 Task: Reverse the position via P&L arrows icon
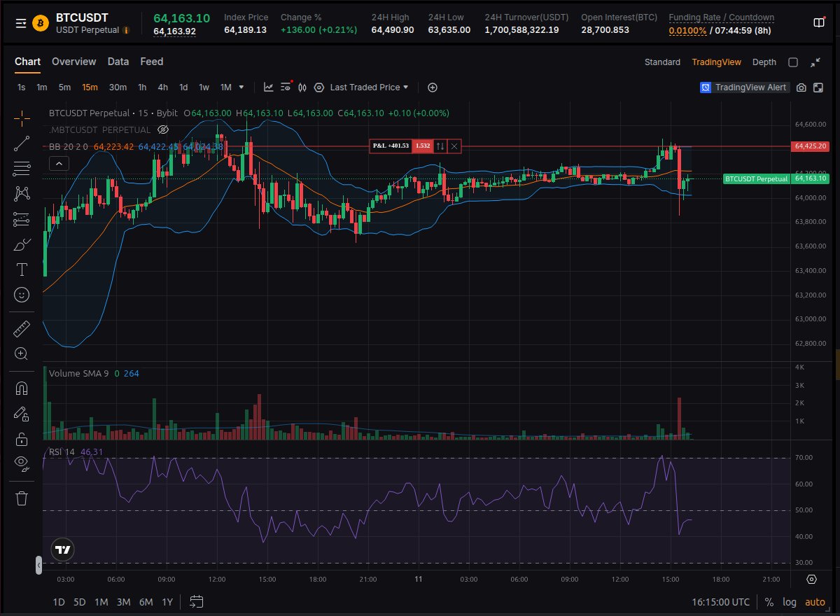(x=440, y=146)
